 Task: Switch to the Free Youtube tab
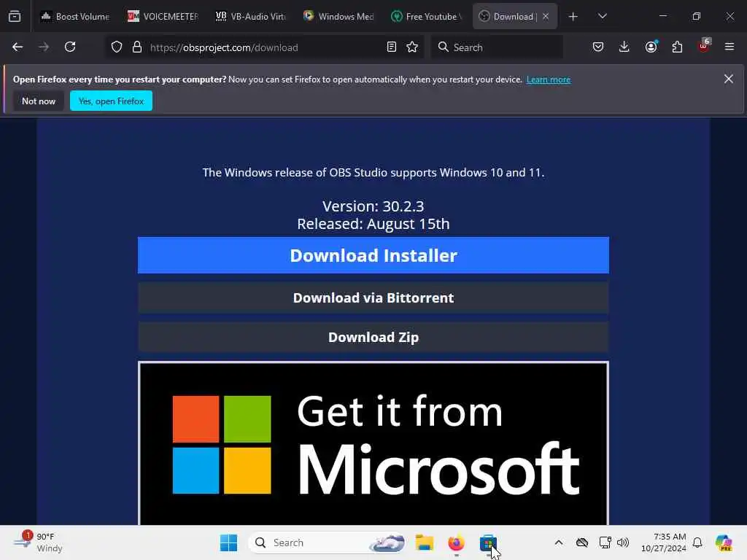(x=426, y=17)
